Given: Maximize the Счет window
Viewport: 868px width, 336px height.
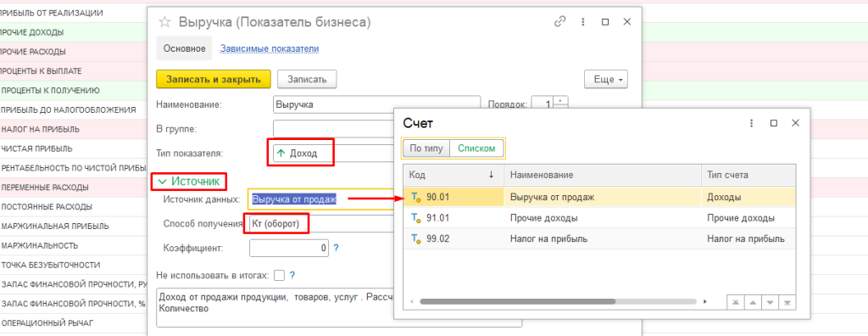Looking at the screenshot, I should click(774, 123).
